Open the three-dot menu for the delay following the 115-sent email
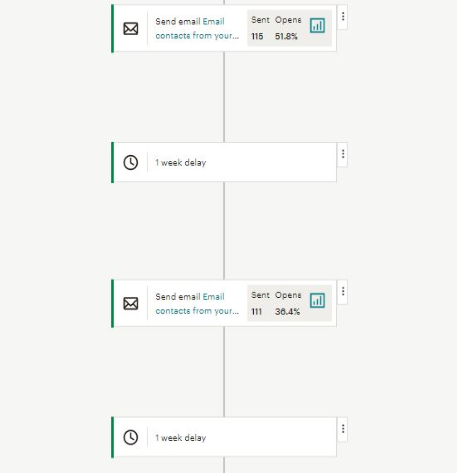The image size is (457, 473). [343, 154]
